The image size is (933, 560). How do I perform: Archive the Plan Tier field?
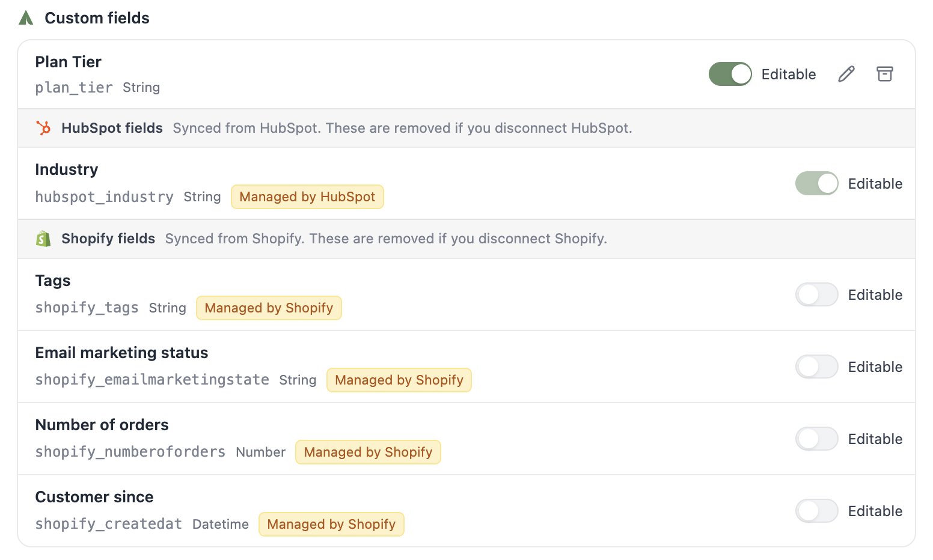[x=885, y=74]
